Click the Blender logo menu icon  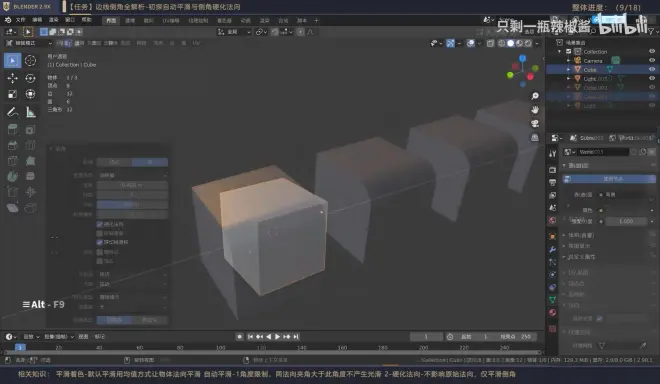pos(8,20)
